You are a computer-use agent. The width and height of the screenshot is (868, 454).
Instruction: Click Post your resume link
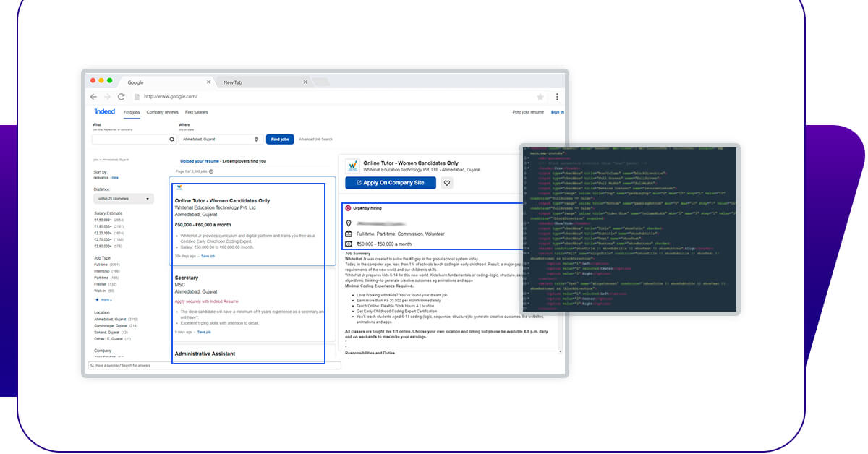pyautogui.click(x=528, y=112)
